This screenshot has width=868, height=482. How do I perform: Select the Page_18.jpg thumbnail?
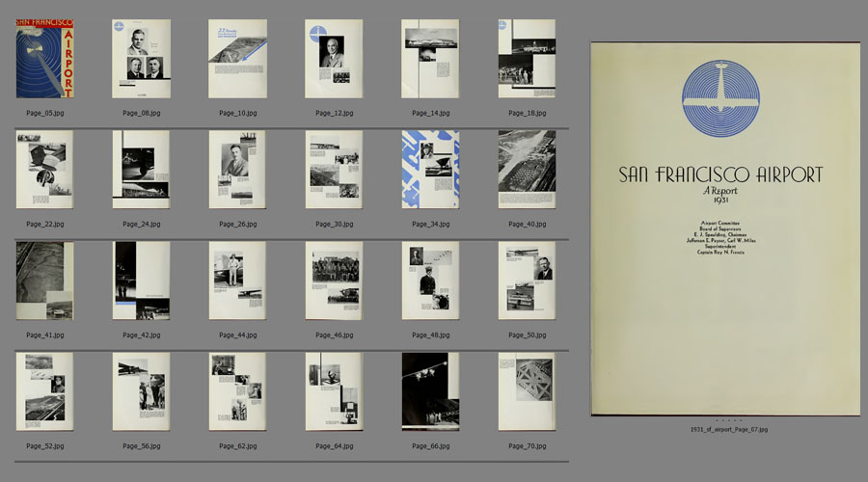[527, 59]
